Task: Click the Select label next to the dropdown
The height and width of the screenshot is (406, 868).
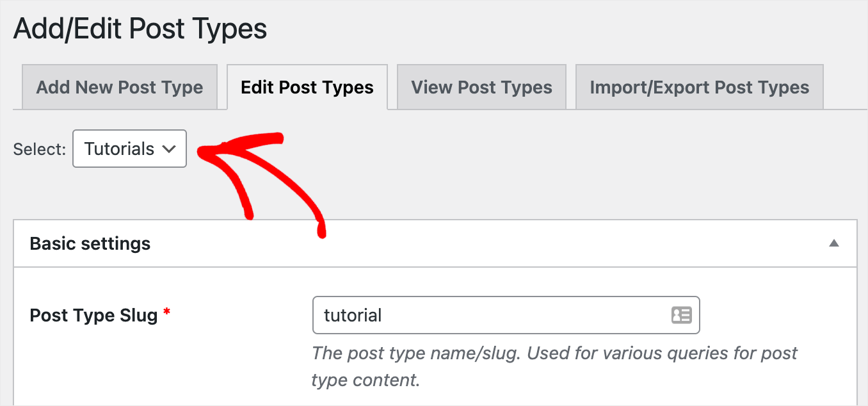Action: pyautogui.click(x=39, y=149)
